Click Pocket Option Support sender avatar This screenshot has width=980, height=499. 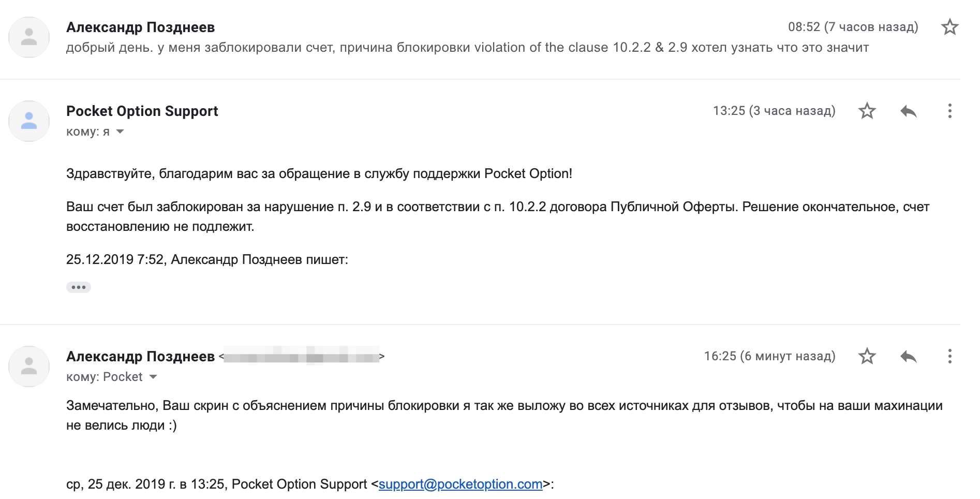pyautogui.click(x=29, y=121)
